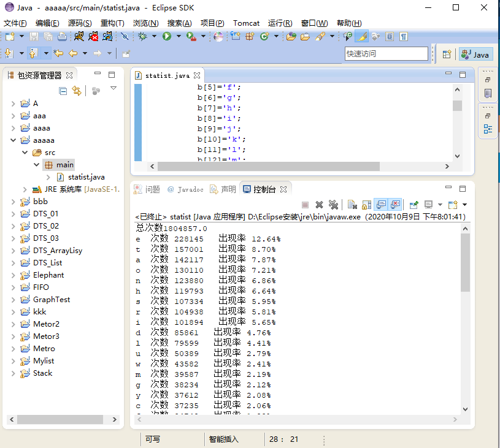Image resolution: width=500 pixels, height=448 pixels.
Task: Select DTS_ArrayLisy project
Action: pyautogui.click(x=58, y=251)
